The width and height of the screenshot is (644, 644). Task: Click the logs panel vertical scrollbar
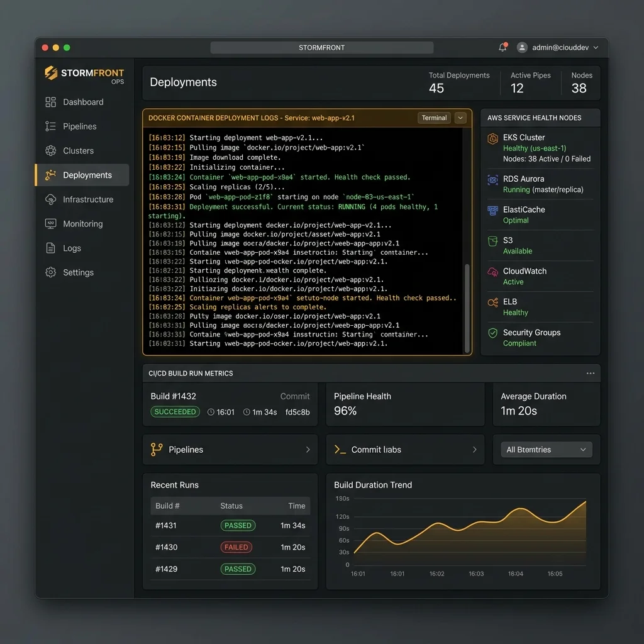tap(467, 308)
